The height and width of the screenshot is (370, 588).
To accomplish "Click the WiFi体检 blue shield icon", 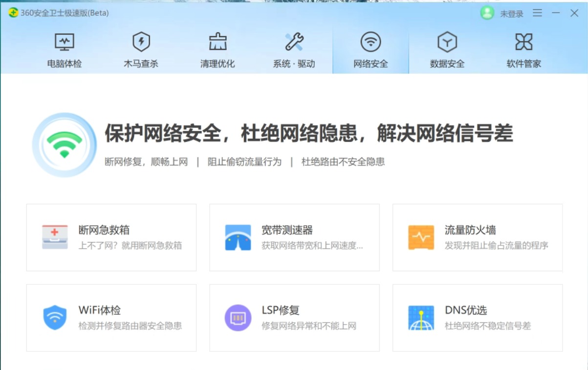I will point(55,318).
